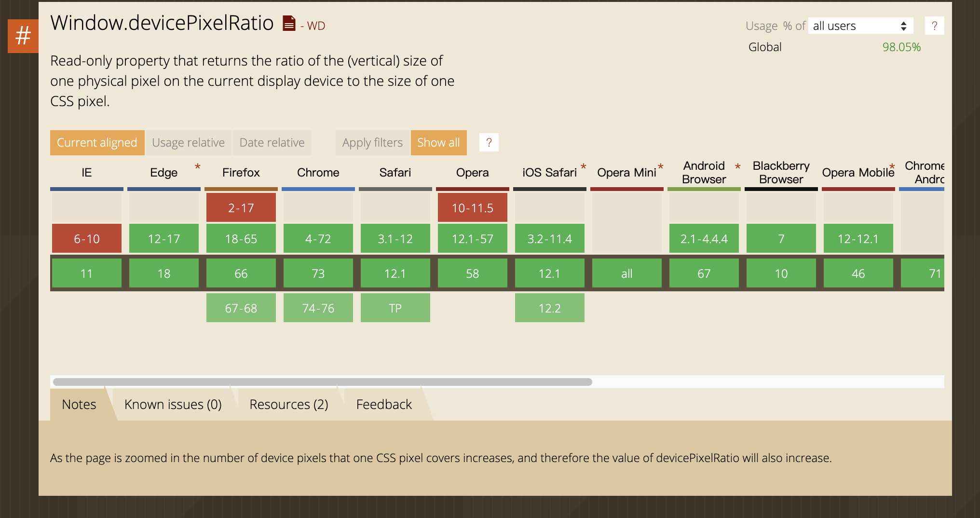
Task: Click the WD status link
Action: (316, 26)
